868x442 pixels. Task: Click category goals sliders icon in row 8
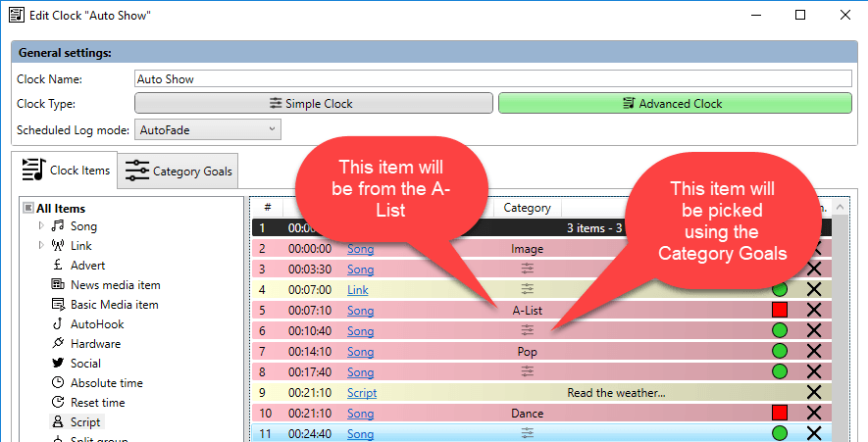pos(527,371)
